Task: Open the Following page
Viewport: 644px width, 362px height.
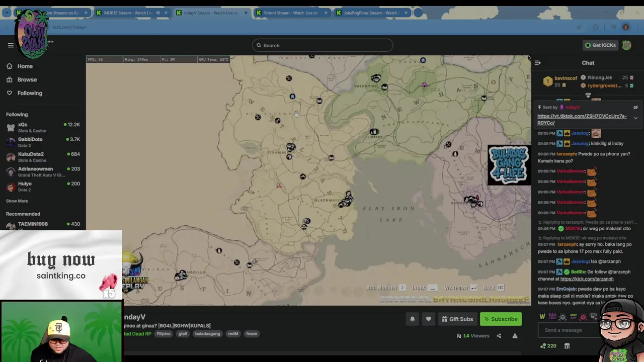Action: (30, 93)
